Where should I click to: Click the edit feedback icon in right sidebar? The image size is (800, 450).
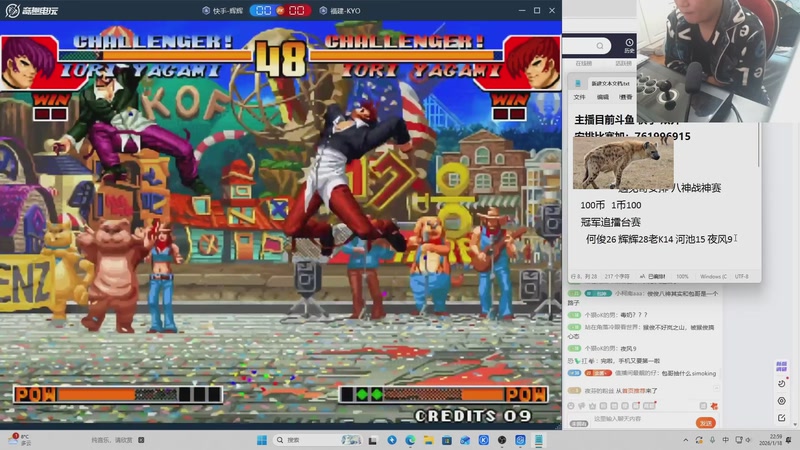tap(782, 418)
